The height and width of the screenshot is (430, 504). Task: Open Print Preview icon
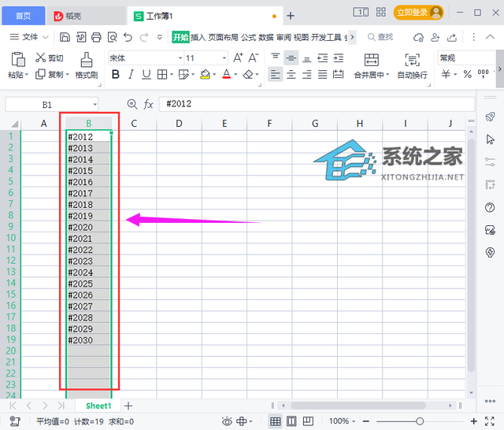pos(112,37)
